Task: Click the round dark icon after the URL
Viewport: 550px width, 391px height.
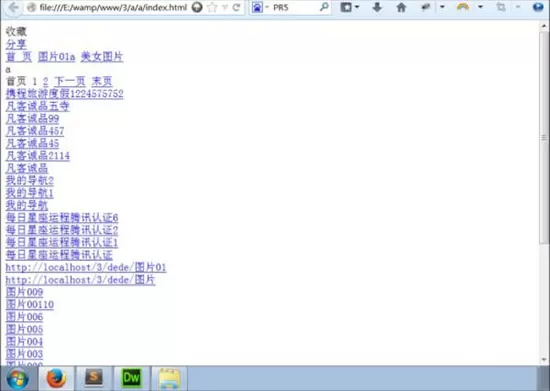Action: [197, 7]
